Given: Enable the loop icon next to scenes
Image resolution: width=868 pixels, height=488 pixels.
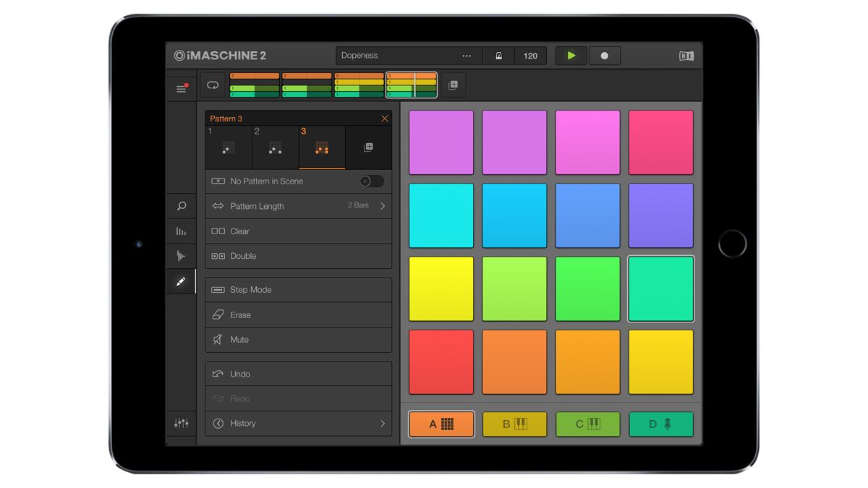Looking at the screenshot, I should pos(212,85).
